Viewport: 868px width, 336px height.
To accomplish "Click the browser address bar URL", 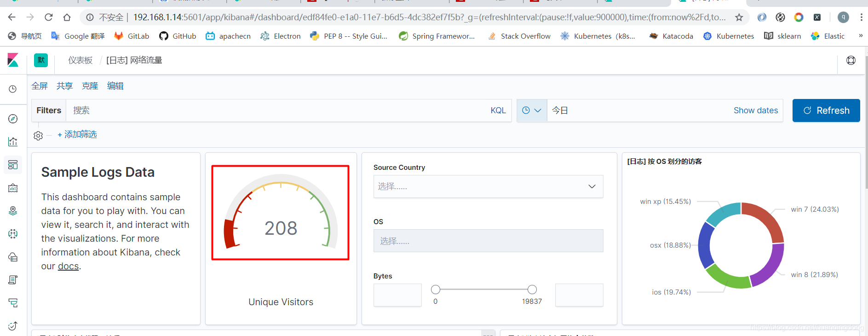I will [x=429, y=17].
